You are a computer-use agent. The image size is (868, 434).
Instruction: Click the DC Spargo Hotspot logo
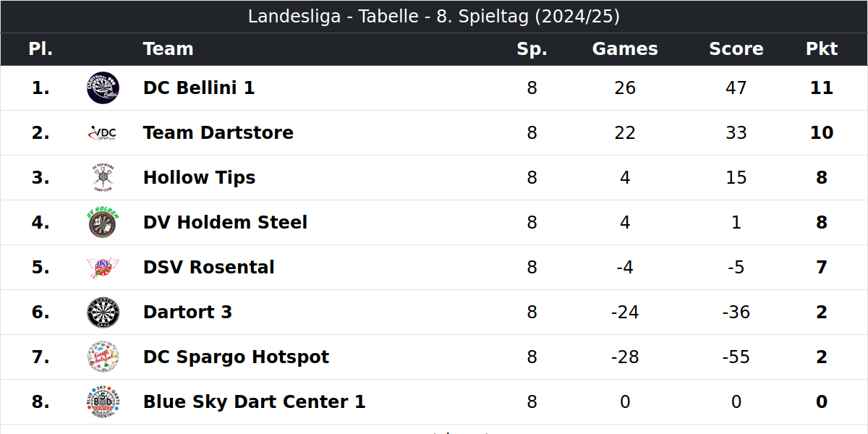click(103, 357)
